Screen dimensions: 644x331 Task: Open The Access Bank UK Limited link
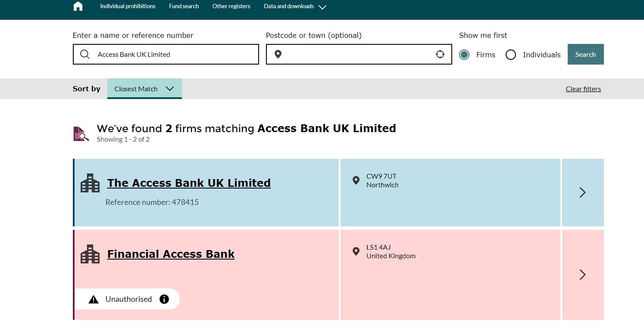tap(189, 183)
